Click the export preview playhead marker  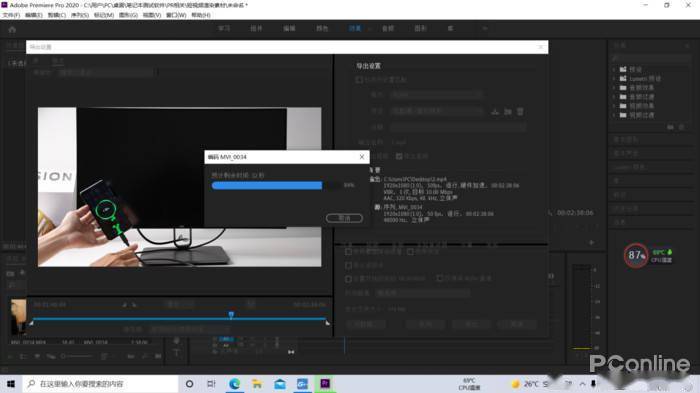[231, 315]
